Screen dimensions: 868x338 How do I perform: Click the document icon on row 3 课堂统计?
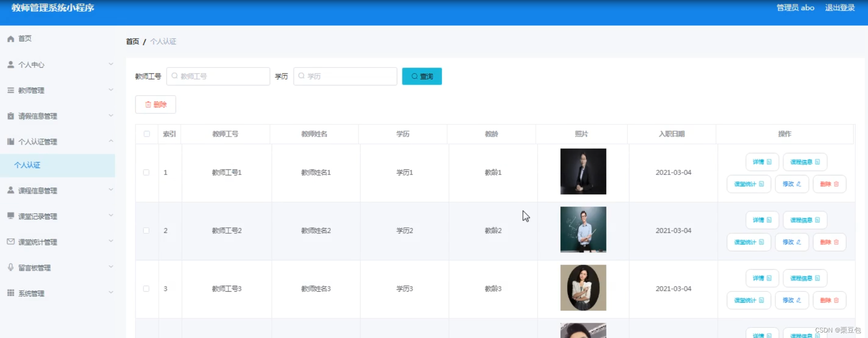point(762,300)
